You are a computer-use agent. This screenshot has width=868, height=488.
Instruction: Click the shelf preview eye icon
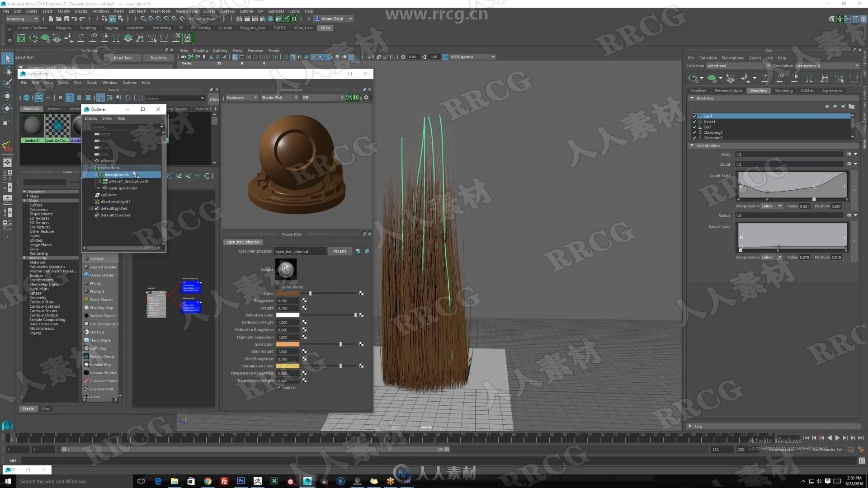coord(33,38)
